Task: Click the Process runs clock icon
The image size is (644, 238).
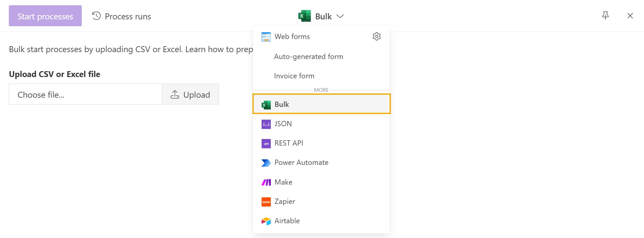Action: tap(96, 16)
